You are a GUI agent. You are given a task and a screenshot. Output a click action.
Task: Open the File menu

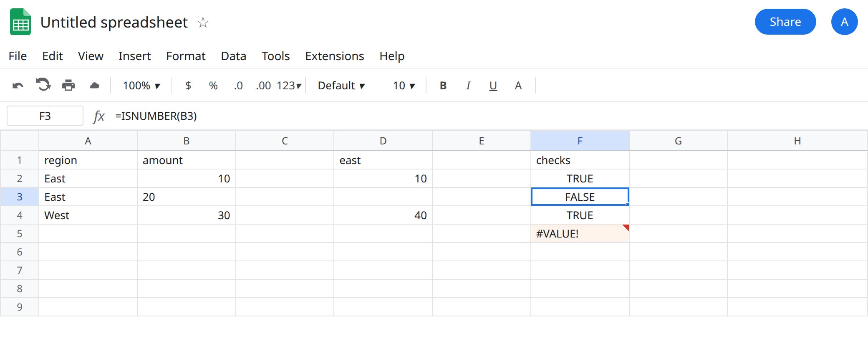[x=18, y=56]
